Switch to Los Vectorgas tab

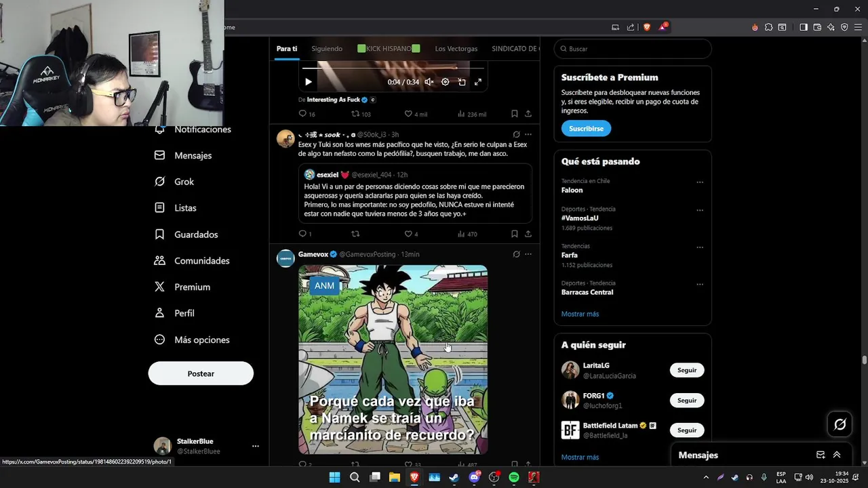tap(456, 49)
